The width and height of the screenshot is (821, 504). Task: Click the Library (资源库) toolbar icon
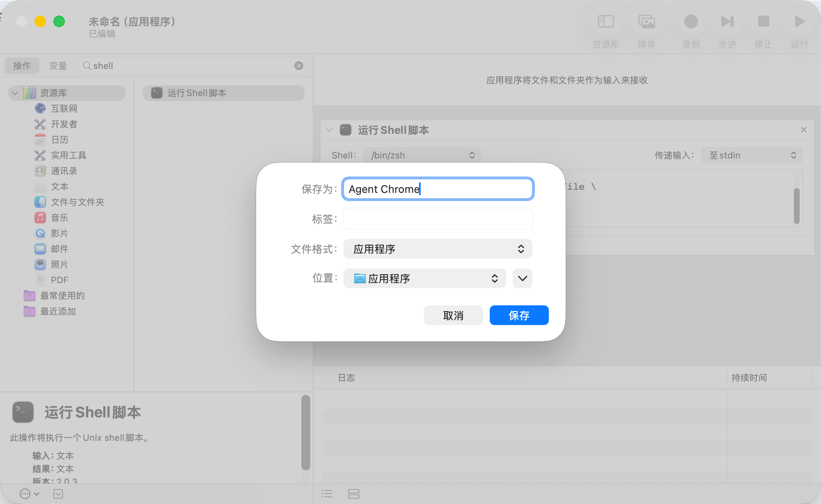tap(605, 21)
